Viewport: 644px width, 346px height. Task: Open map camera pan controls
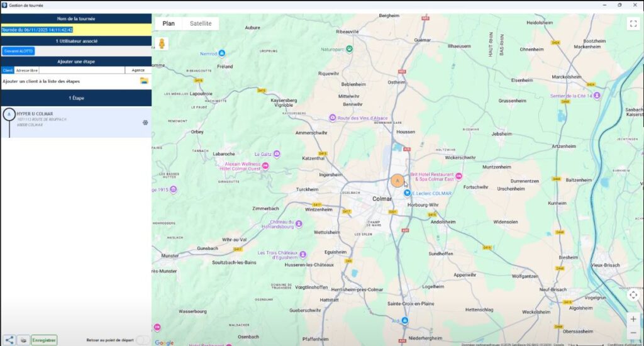[x=633, y=294]
